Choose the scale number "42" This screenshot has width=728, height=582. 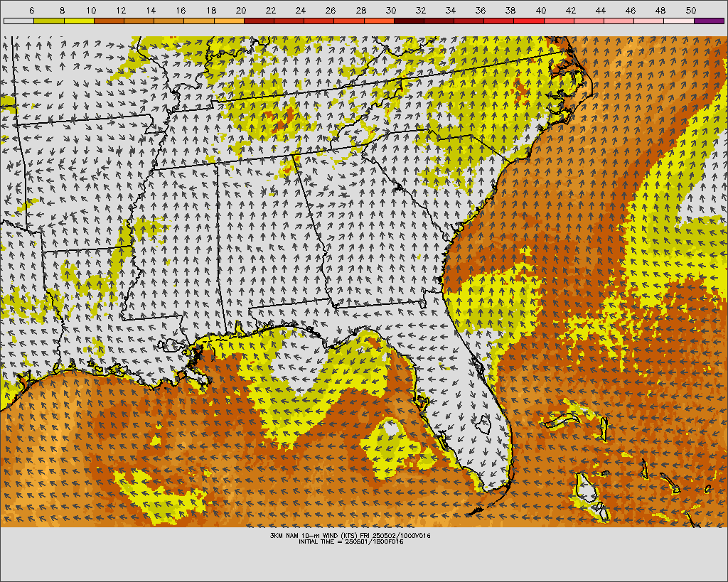coord(571,10)
